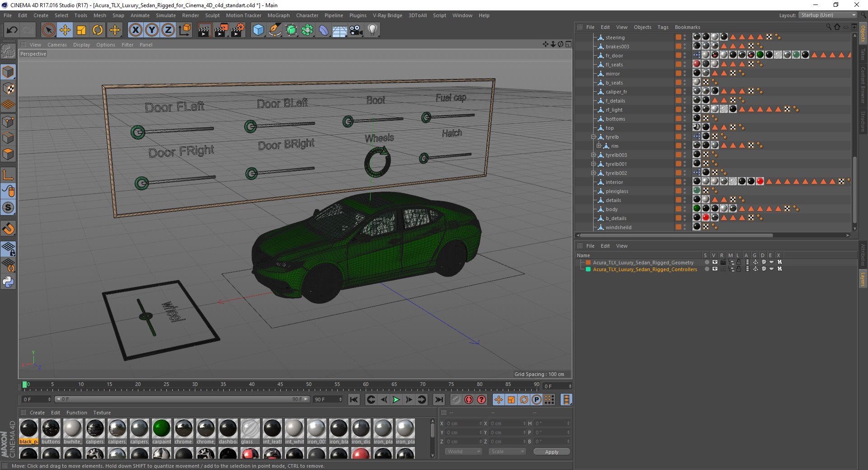Expand the tyrelb003 object
Screen dimensions: 868x470
593,155
